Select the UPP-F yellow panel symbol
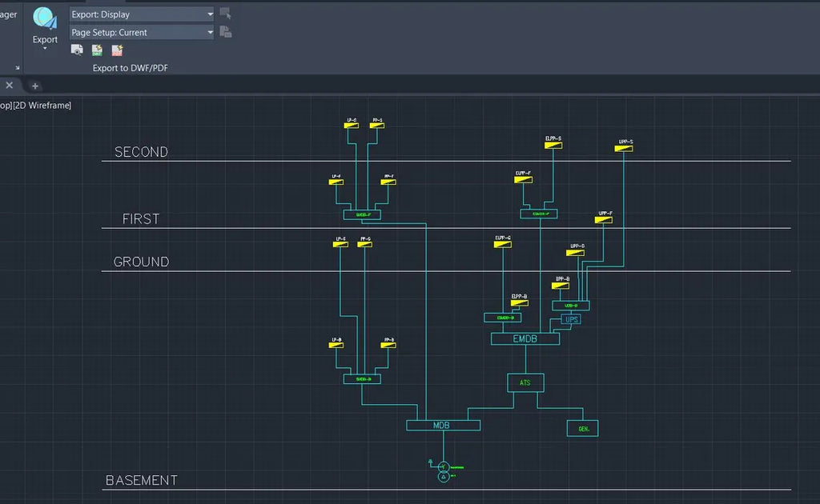820x504 pixels. (x=604, y=220)
